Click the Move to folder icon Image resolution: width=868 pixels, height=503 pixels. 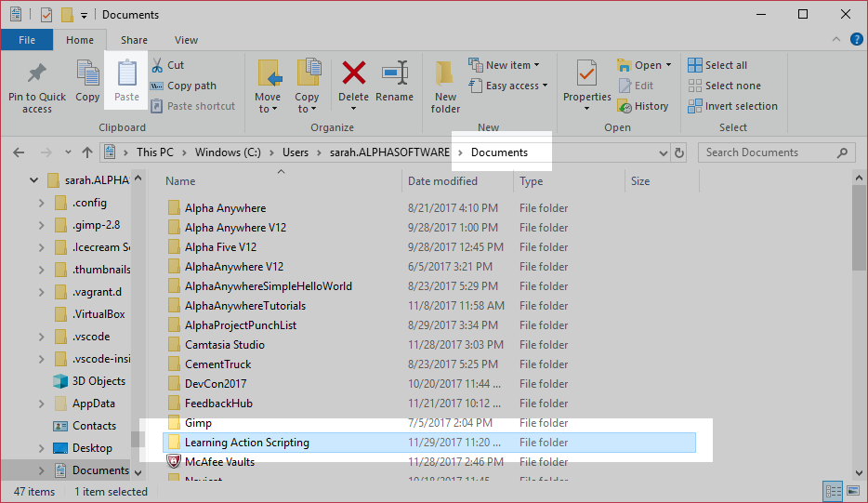[x=269, y=73]
